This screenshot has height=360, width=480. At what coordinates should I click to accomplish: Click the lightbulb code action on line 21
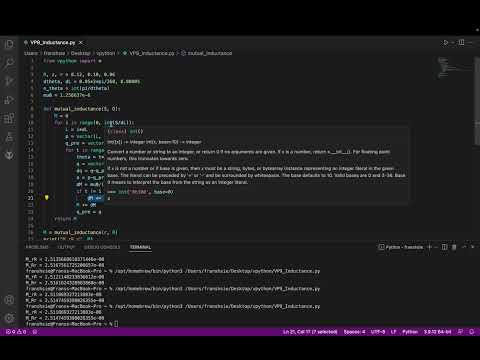(47, 198)
